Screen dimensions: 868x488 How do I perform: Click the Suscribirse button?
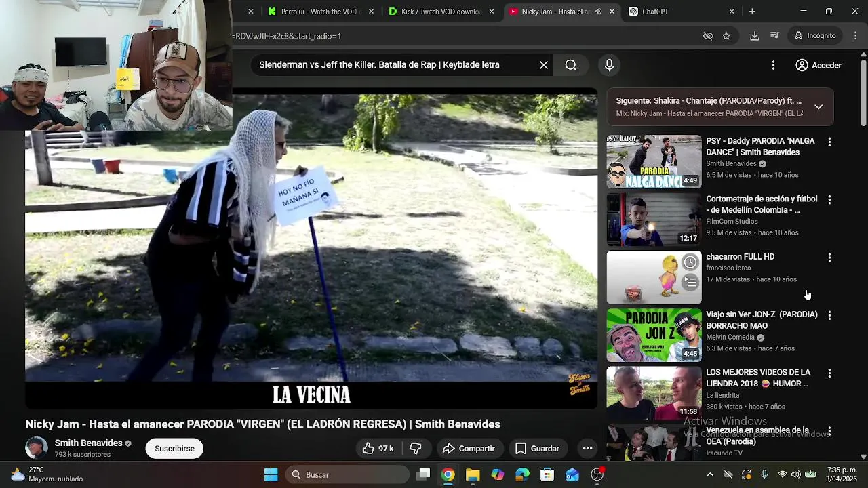174,449
